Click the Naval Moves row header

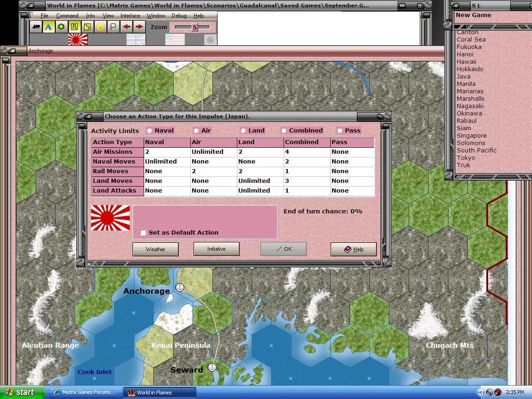pos(118,162)
